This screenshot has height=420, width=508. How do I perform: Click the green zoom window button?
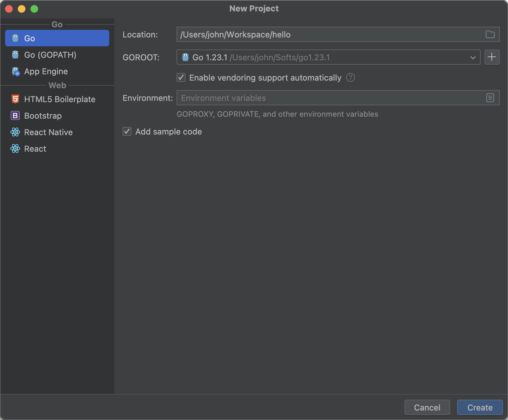click(34, 9)
